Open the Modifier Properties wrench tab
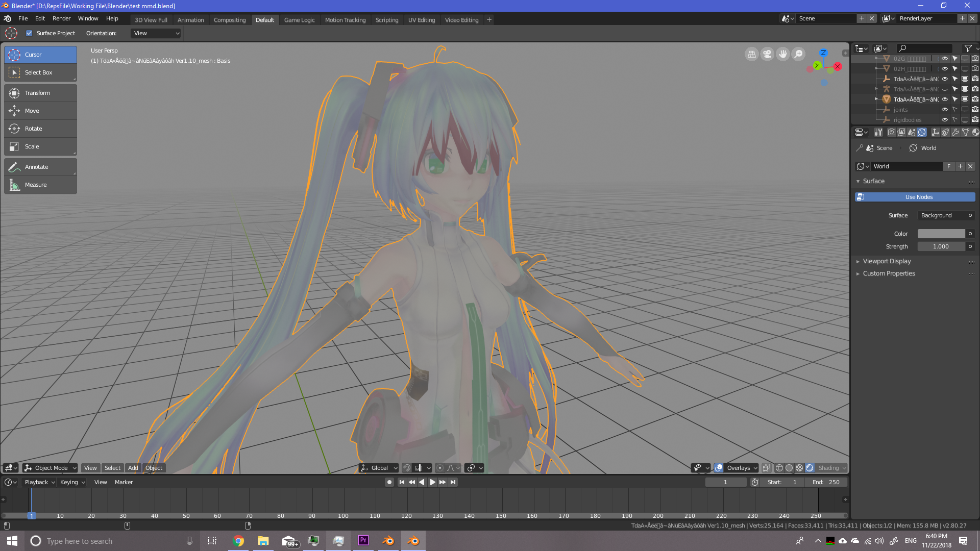The image size is (980, 551). [955, 132]
